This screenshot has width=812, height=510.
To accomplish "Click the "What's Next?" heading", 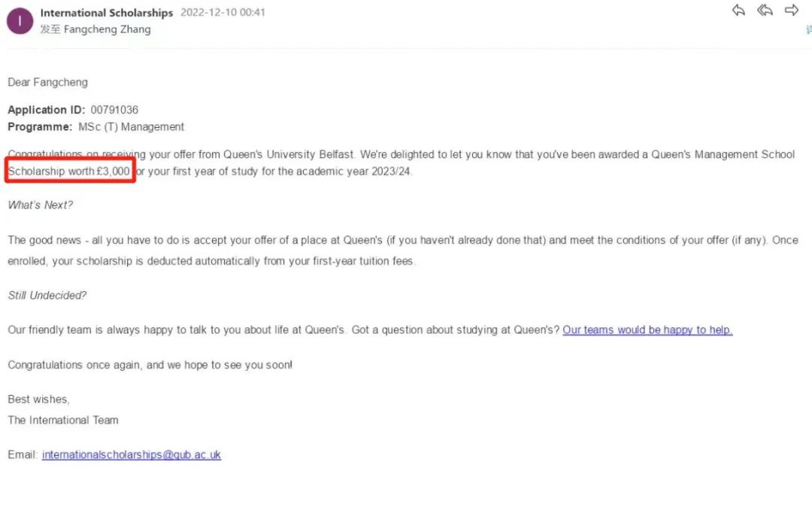I will (x=41, y=205).
